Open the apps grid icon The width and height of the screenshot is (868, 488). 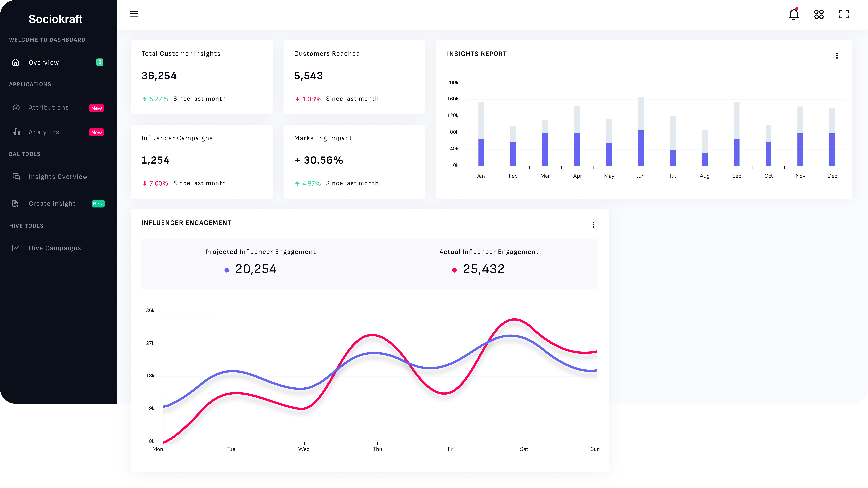pos(819,14)
